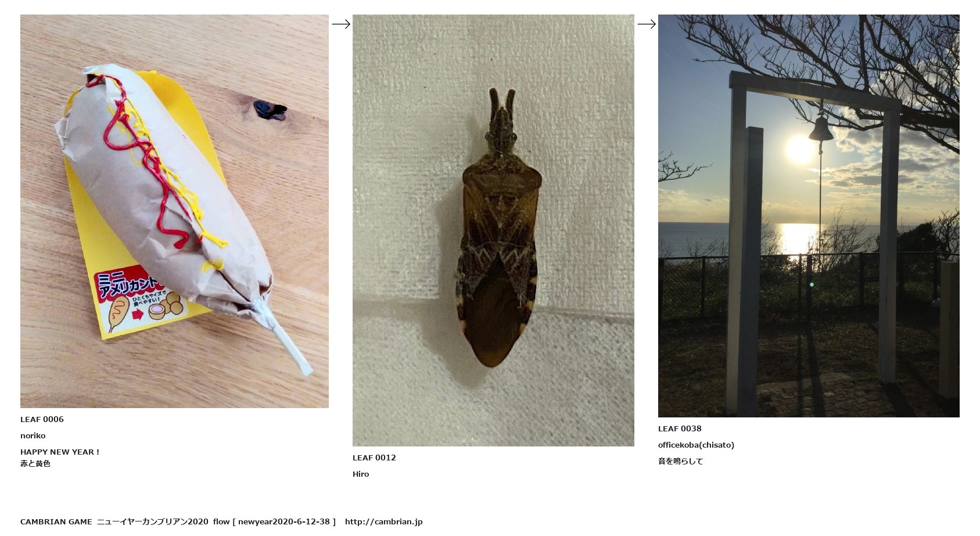Click the arrow between insect and bell photos

pos(647,24)
